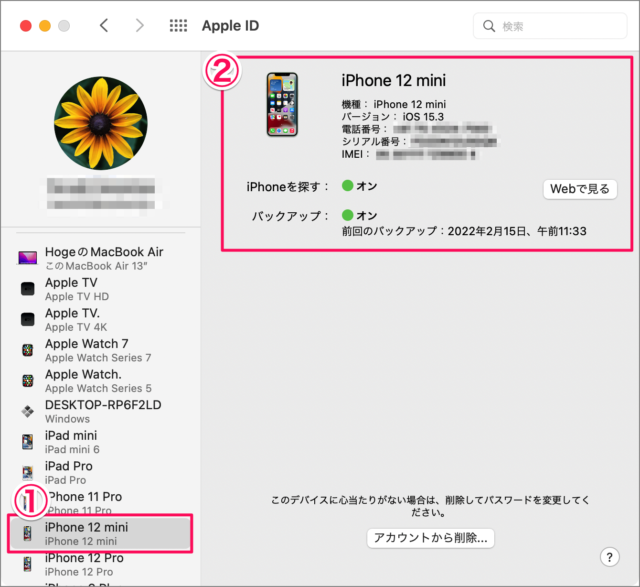Click the large iPhone 12 mini image

pyautogui.click(x=282, y=105)
